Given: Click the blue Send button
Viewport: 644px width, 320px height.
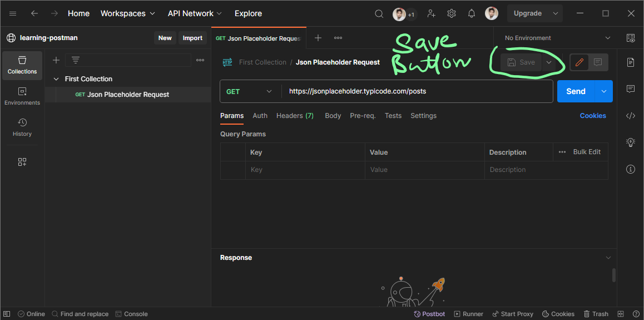Looking at the screenshot, I should (576, 91).
